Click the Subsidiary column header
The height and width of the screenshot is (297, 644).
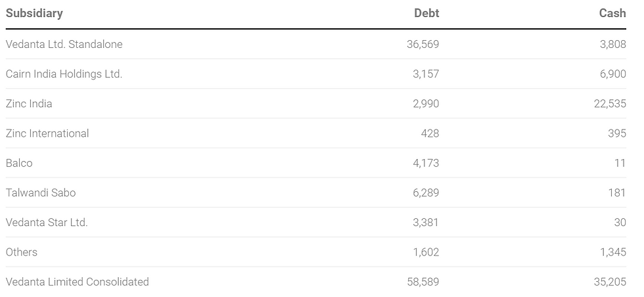tap(34, 14)
